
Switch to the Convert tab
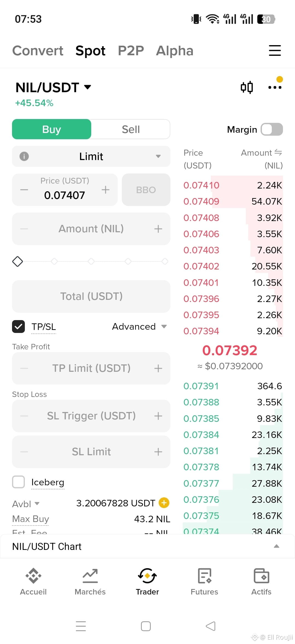(x=38, y=51)
